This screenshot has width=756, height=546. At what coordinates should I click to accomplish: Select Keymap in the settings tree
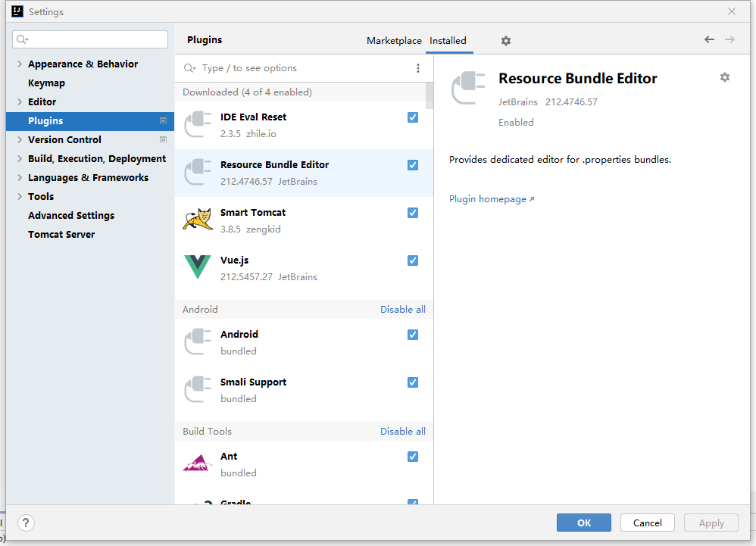[46, 83]
